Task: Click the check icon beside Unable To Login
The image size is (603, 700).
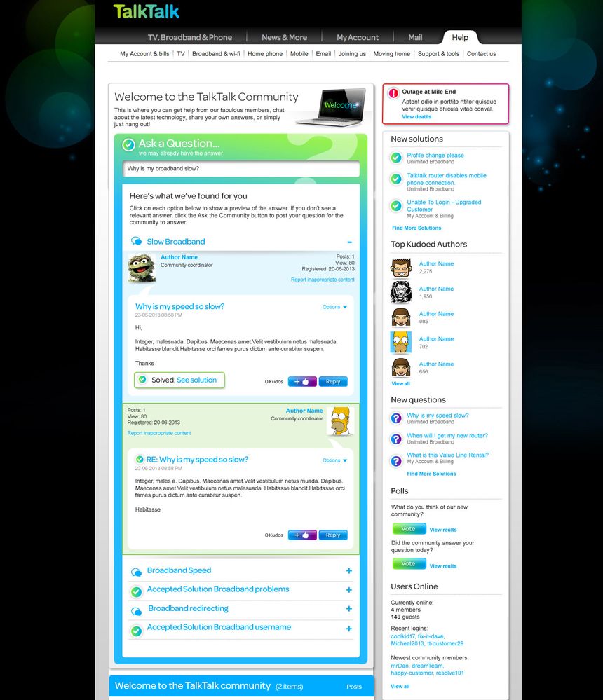Action: pyautogui.click(x=395, y=205)
